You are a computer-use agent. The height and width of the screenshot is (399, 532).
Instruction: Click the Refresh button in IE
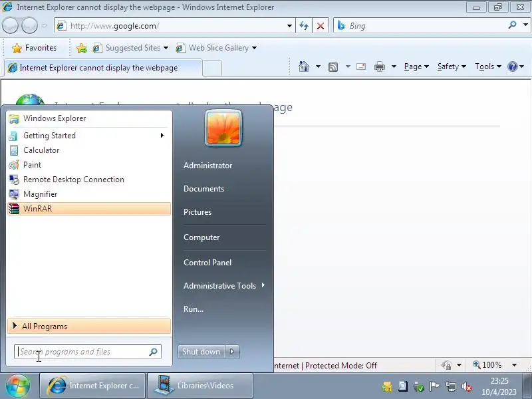[304, 26]
